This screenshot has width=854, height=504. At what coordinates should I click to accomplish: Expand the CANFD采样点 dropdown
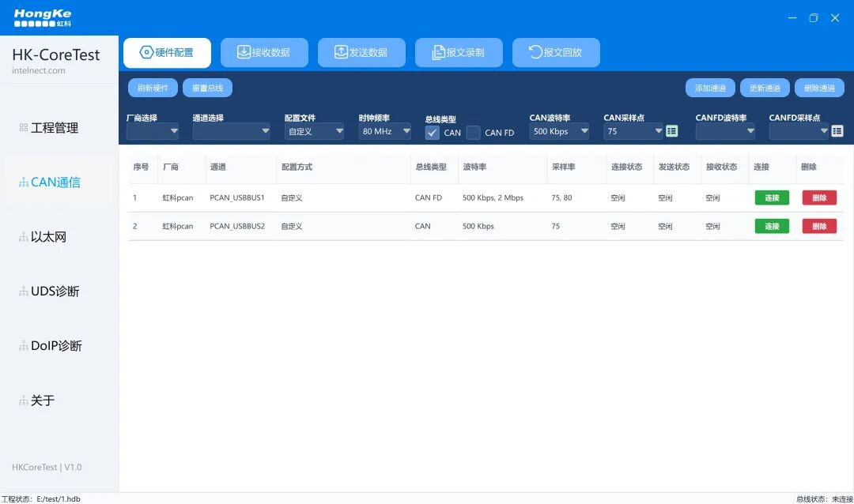pyautogui.click(x=799, y=131)
